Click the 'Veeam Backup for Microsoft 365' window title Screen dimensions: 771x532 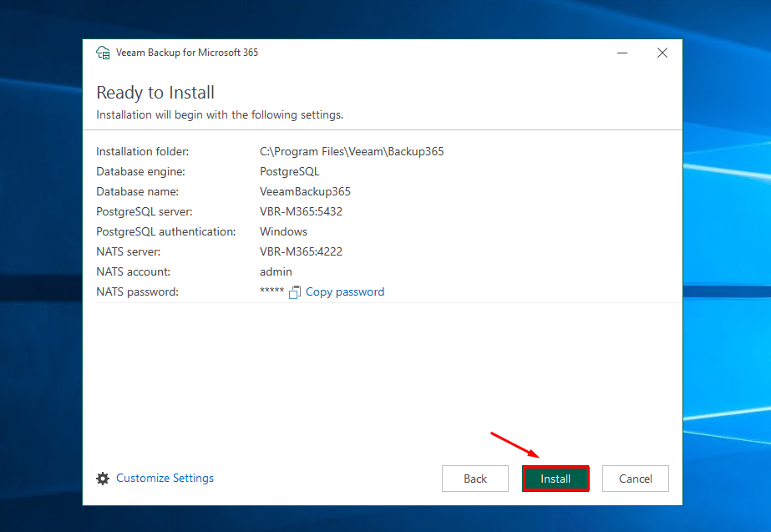(187, 53)
